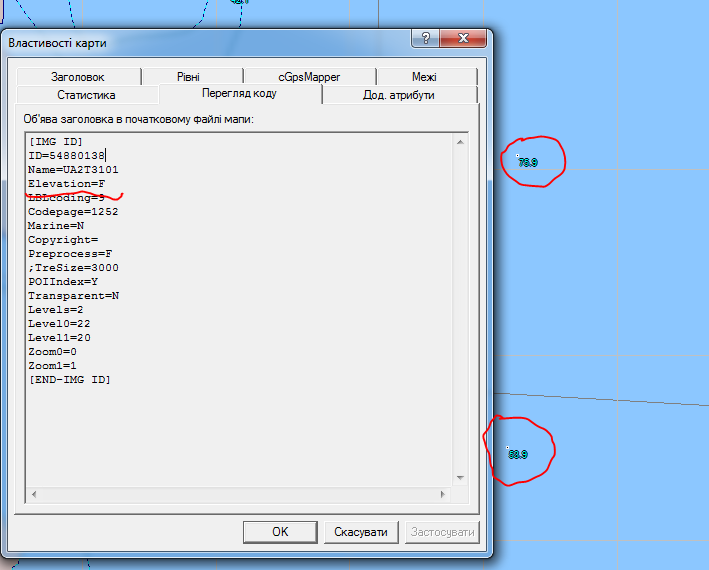Click the Elevation=F line
The width and height of the screenshot is (709, 570).
66,184
